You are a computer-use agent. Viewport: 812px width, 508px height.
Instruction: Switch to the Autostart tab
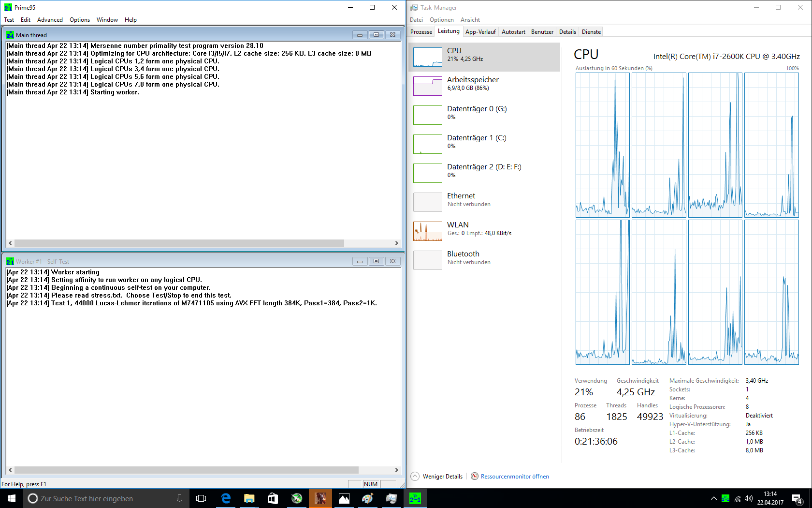click(513, 32)
